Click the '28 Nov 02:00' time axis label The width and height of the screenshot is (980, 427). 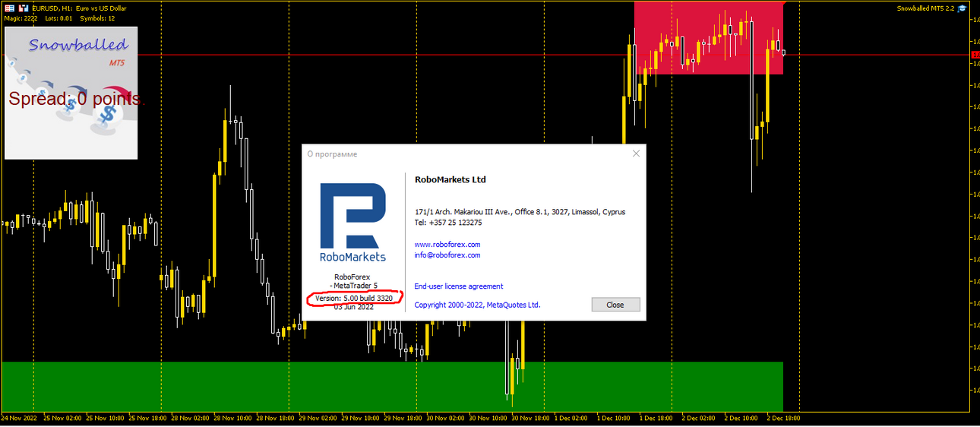pos(190,418)
